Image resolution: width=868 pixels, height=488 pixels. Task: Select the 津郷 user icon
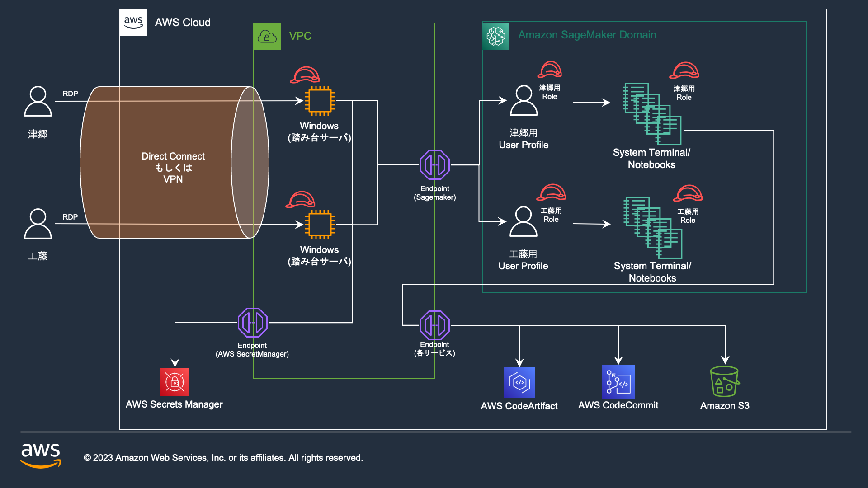pos(38,102)
